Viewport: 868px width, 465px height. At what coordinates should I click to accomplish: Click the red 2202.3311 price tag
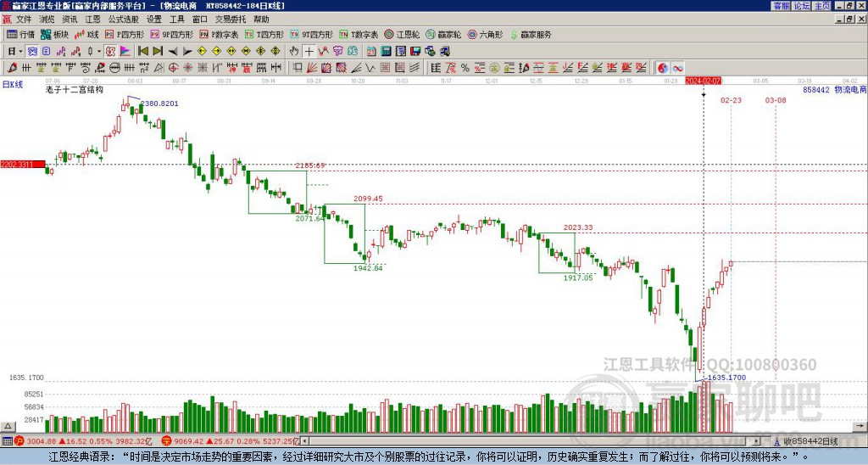[x=23, y=165]
